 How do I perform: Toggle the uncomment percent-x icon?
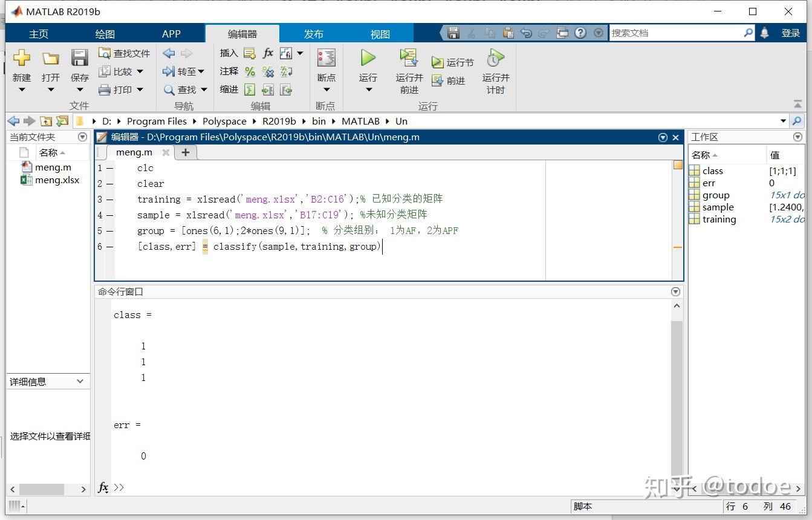(x=267, y=71)
